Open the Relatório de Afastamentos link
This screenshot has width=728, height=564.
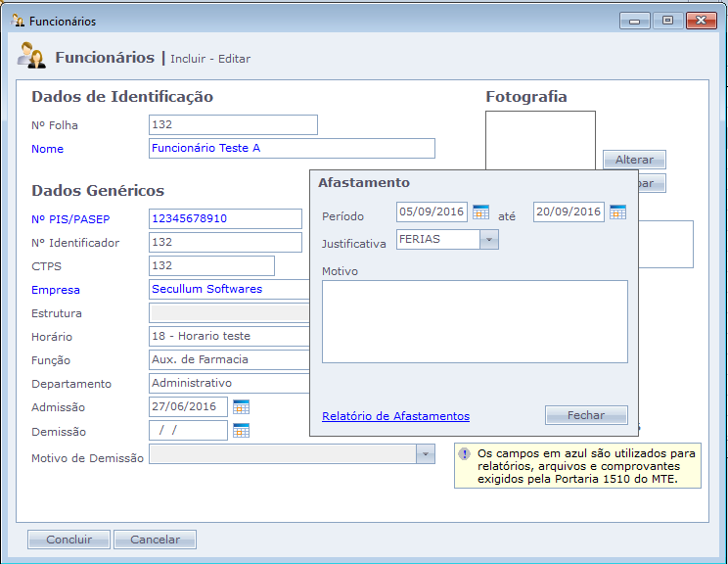coord(395,416)
